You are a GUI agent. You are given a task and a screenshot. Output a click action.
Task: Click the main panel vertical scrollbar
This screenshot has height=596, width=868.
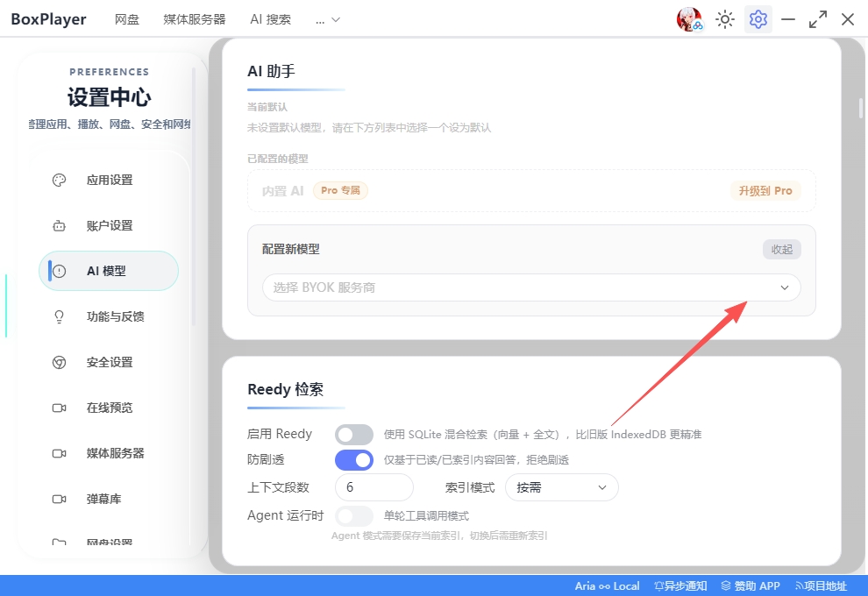[861, 108]
